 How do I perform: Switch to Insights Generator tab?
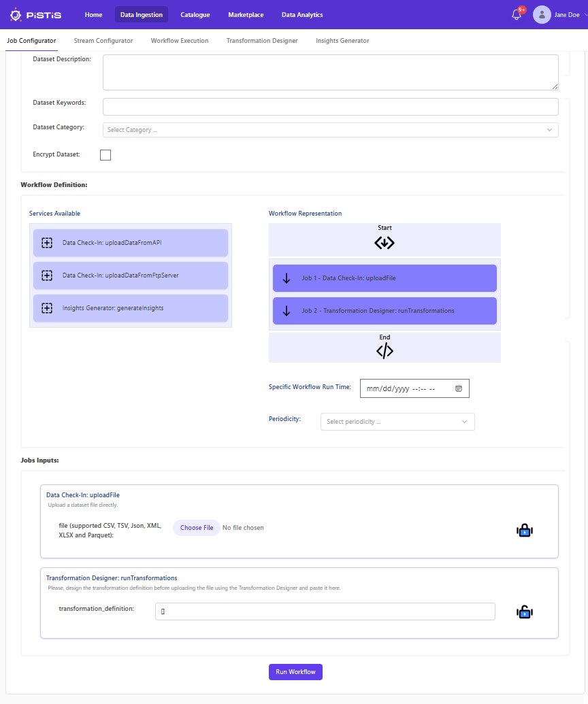[342, 40]
